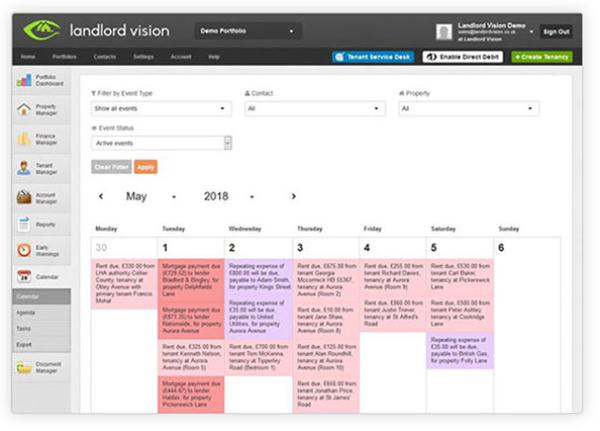Screen dimensions: 600x431
Task: Go to the next month arrow
Action: [293, 196]
